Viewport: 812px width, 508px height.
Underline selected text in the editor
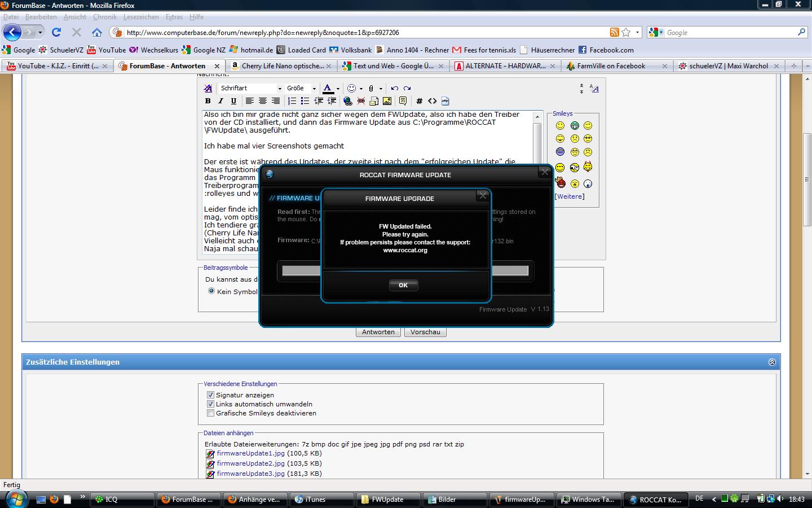point(233,101)
